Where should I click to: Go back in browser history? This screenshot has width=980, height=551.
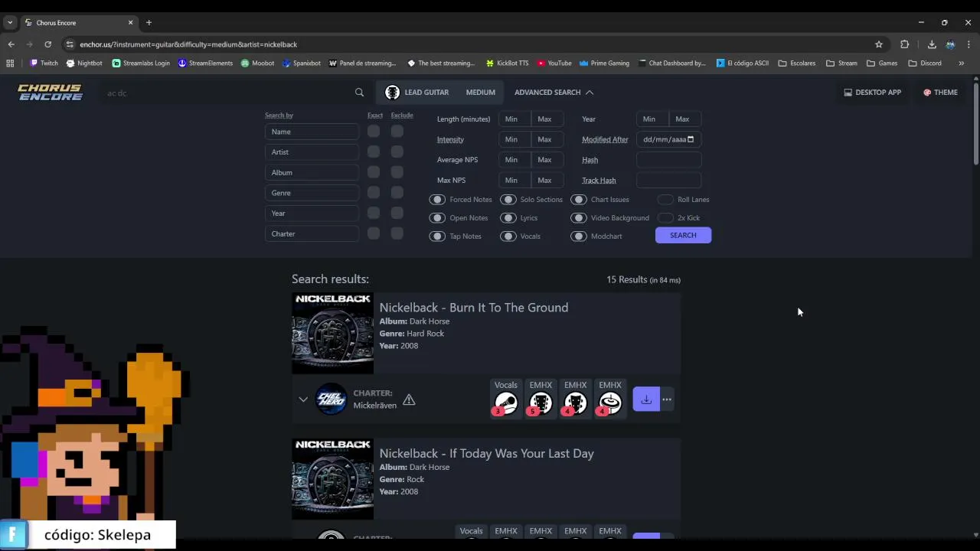[x=11, y=44]
